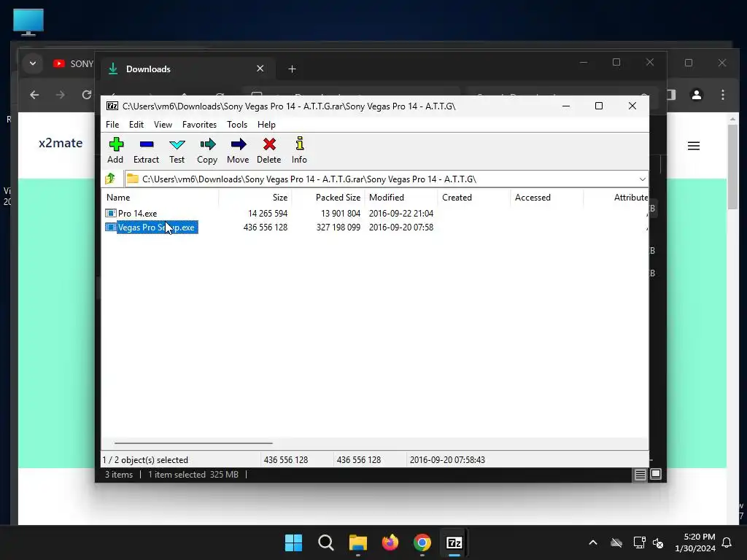Click the horizontal scrollbar in file list

[x=193, y=443]
